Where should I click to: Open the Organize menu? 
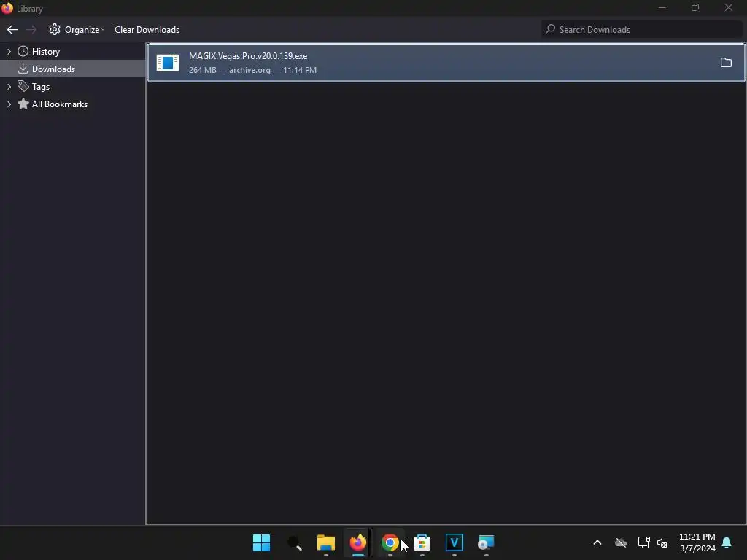77,29
